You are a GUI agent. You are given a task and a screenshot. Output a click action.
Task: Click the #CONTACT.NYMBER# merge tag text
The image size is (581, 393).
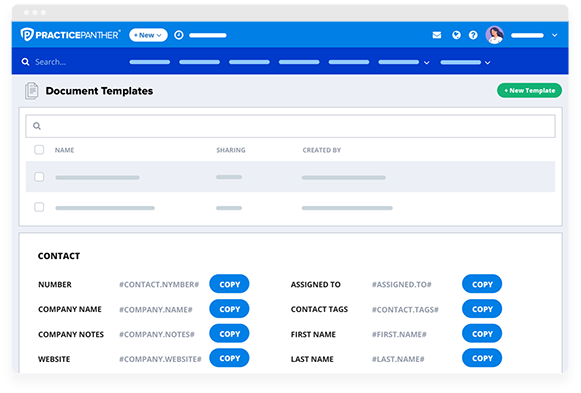click(x=159, y=284)
